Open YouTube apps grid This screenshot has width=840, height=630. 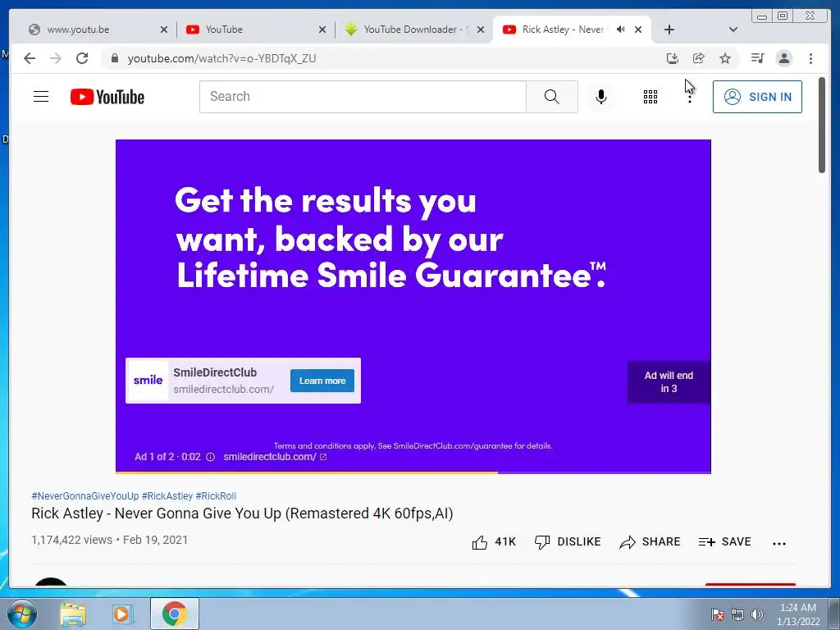click(x=651, y=97)
